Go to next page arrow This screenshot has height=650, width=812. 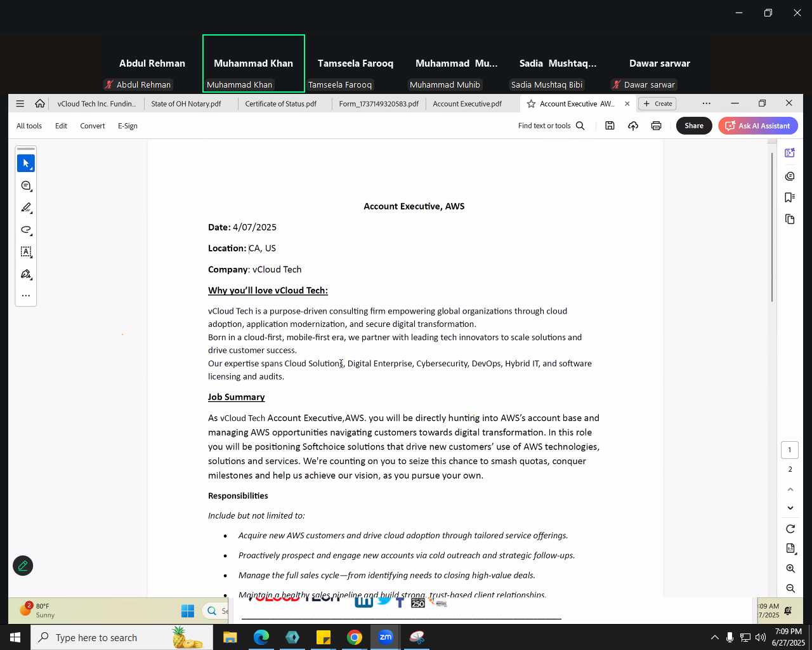point(790,508)
